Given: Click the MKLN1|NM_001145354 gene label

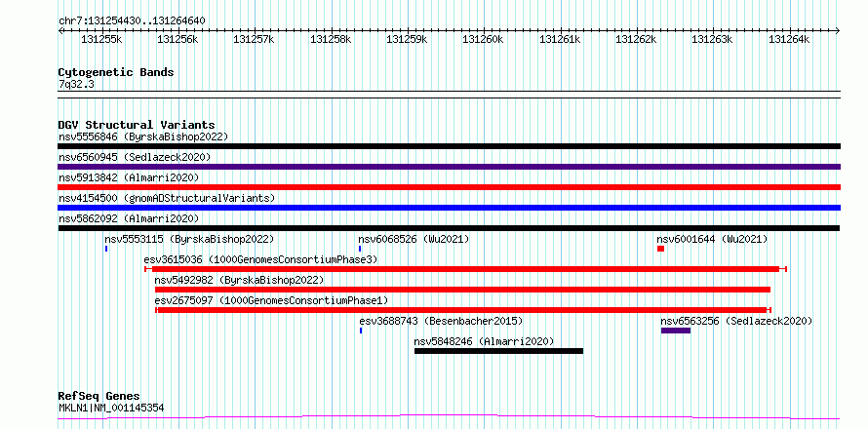Looking at the screenshot, I should (111, 409).
